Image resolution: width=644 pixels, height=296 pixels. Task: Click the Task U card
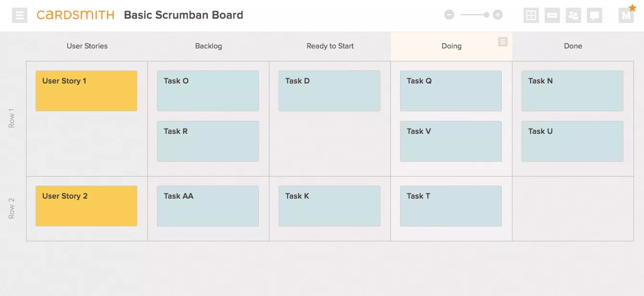[572, 141]
